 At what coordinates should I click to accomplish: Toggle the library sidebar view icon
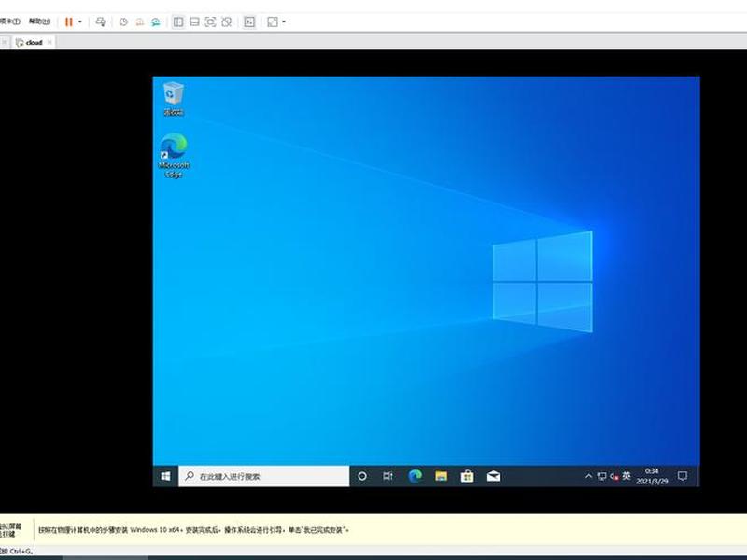pyautogui.click(x=178, y=21)
